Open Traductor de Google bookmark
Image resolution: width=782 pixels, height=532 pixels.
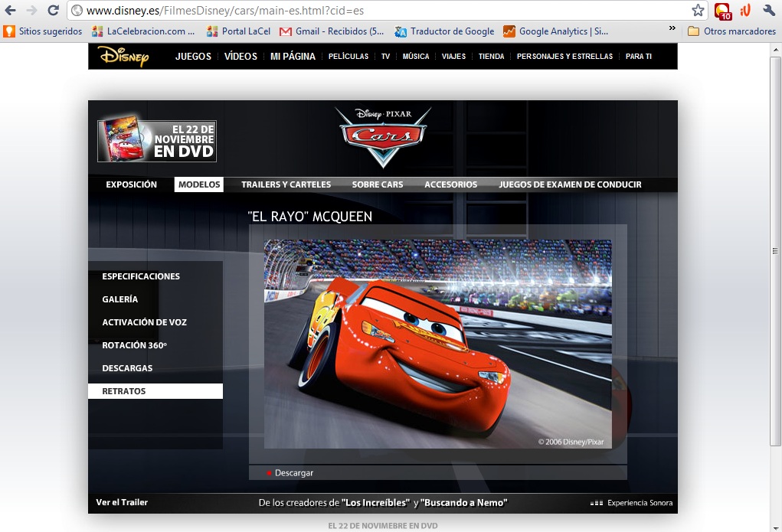click(444, 31)
